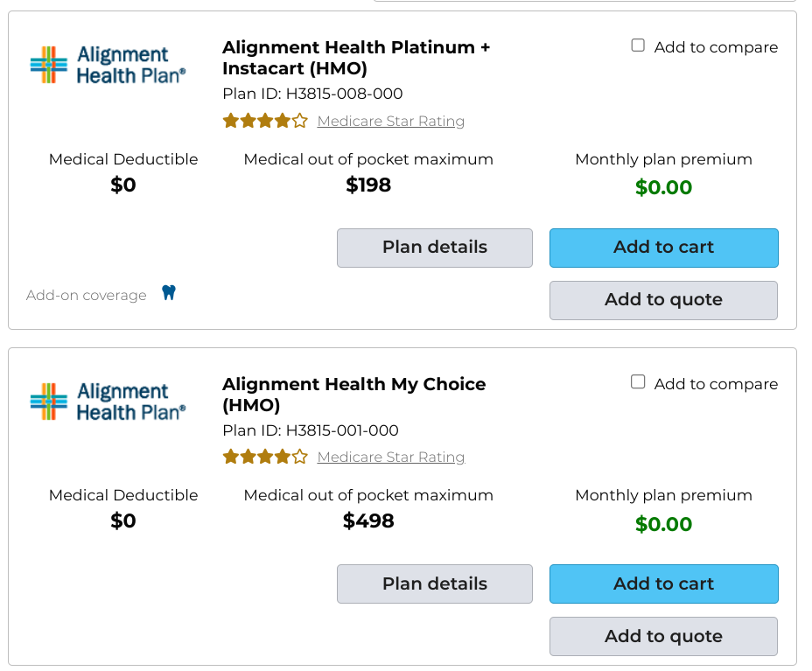This screenshot has width=812, height=671.
Task: Click the dental tooth add-on coverage icon
Action: [x=169, y=292]
